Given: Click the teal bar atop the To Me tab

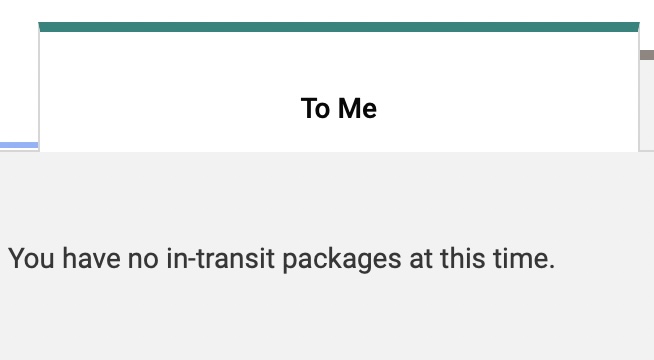Looking at the screenshot, I should pos(339,27).
